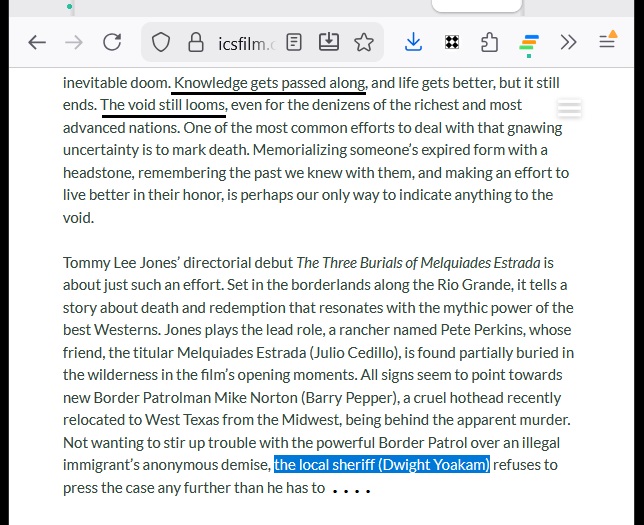The width and height of the screenshot is (644, 525).
Task: Open the site's floating hamburger menu
Action: point(569,108)
